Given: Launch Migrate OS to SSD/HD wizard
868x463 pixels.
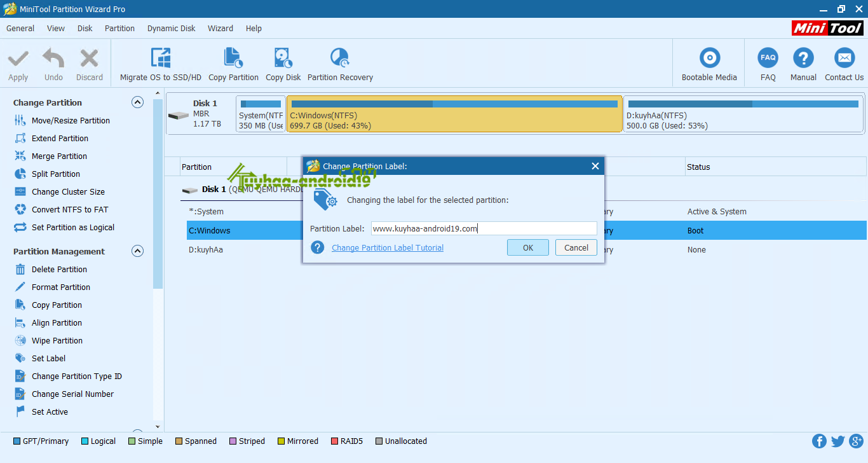Looking at the screenshot, I should [x=161, y=64].
